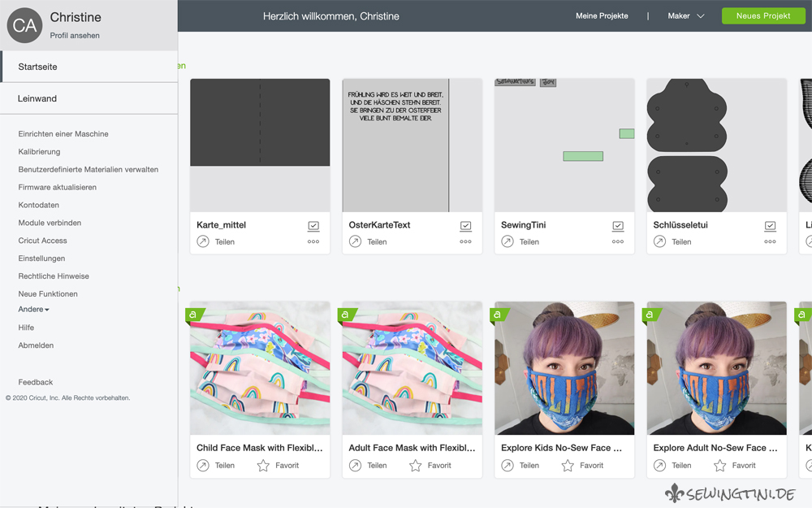This screenshot has height=508, width=812.
Task: Open more options for OsterKarteText
Action: pos(465,241)
